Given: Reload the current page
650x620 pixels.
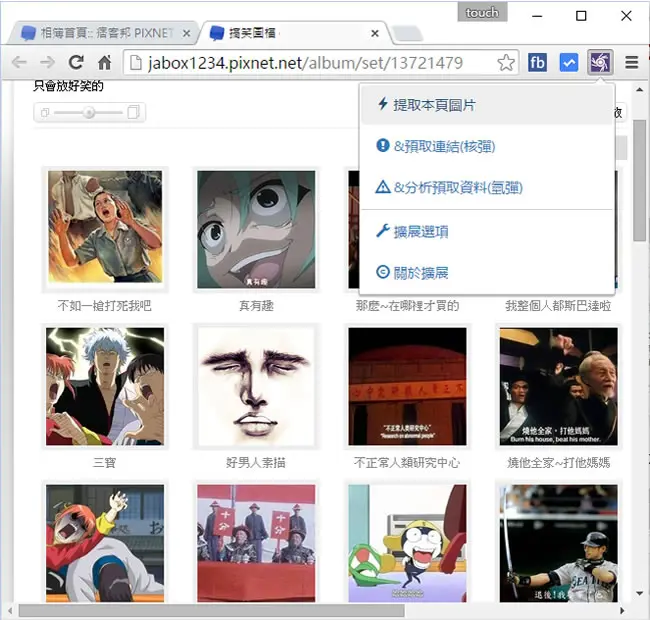Looking at the screenshot, I should (x=76, y=63).
